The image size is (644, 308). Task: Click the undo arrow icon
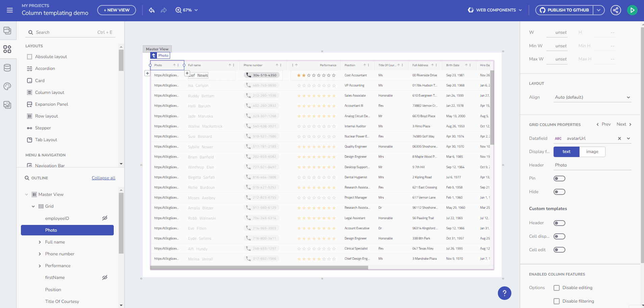point(152,10)
